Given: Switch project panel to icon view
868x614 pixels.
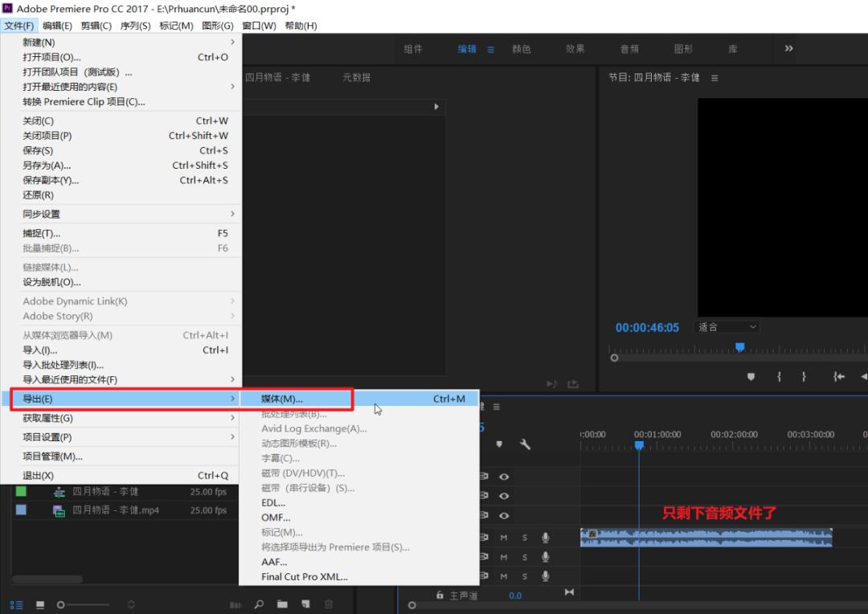Looking at the screenshot, I should [39, 605].
